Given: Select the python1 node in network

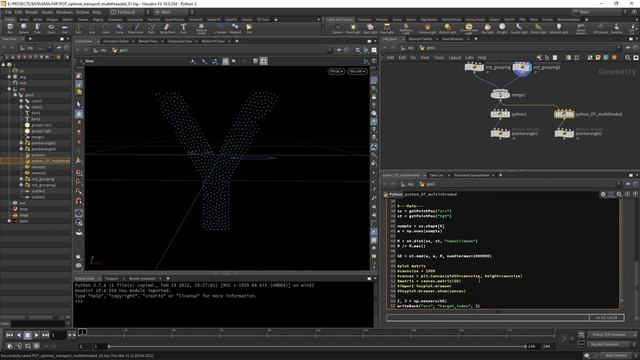Looking at the screenshot, I should tap(500, 114).
